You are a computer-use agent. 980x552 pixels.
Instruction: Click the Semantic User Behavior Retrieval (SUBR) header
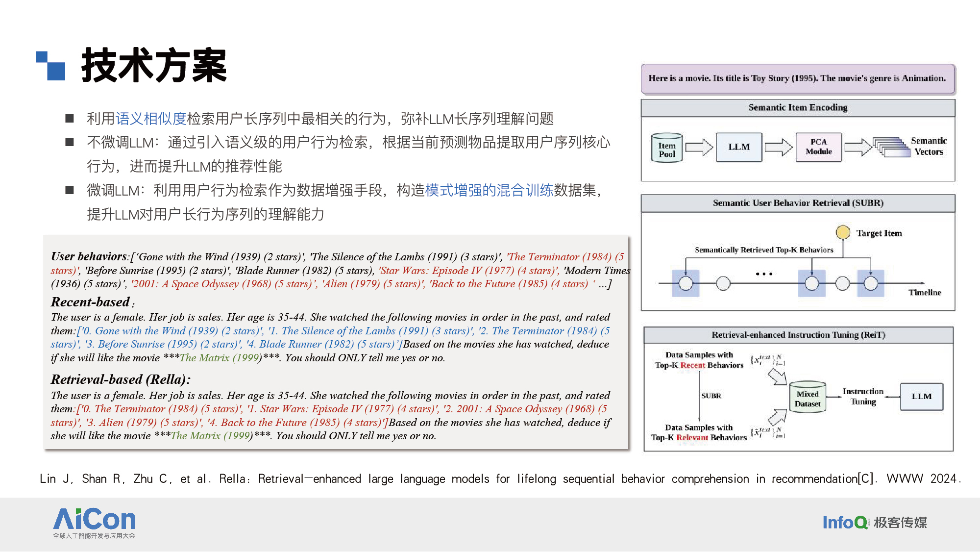[798, 203]
